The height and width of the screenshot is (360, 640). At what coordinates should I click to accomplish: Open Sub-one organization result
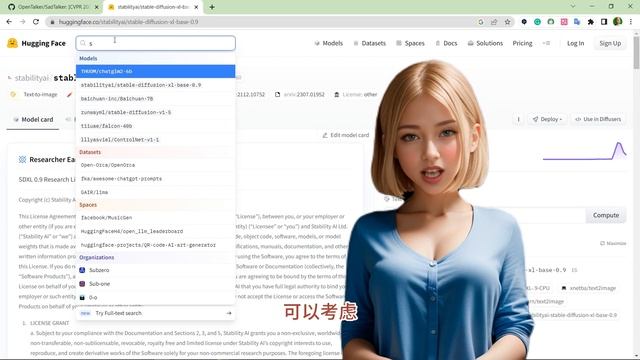tap(156, 283)
